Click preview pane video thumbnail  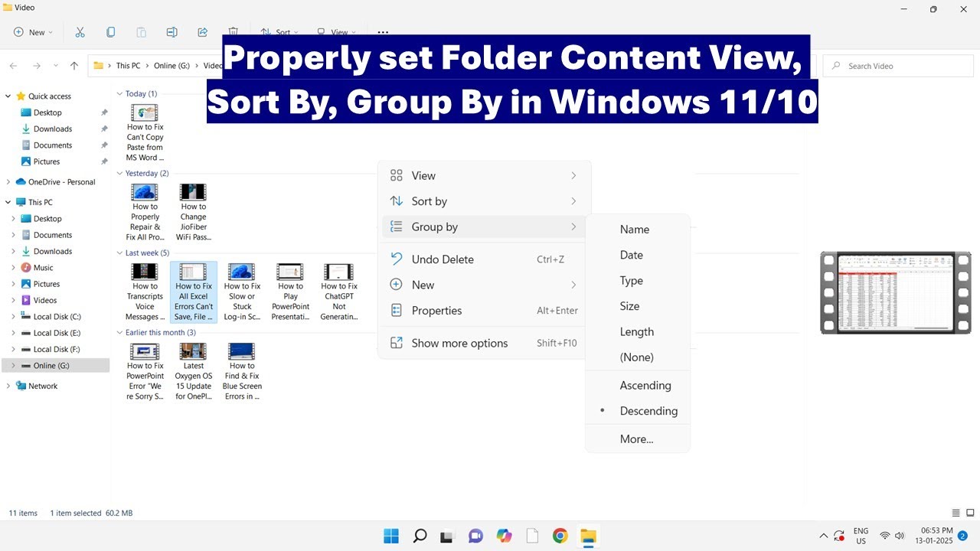coord(896,292)
